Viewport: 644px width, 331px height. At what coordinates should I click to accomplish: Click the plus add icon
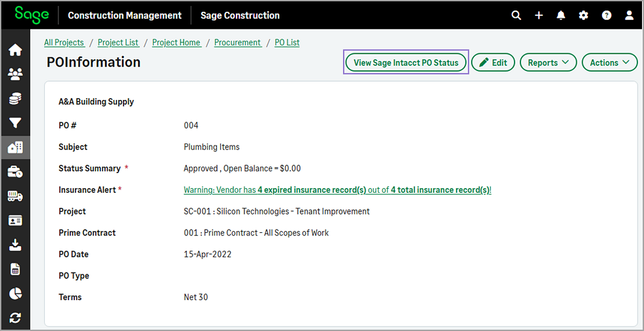[539, 16]
